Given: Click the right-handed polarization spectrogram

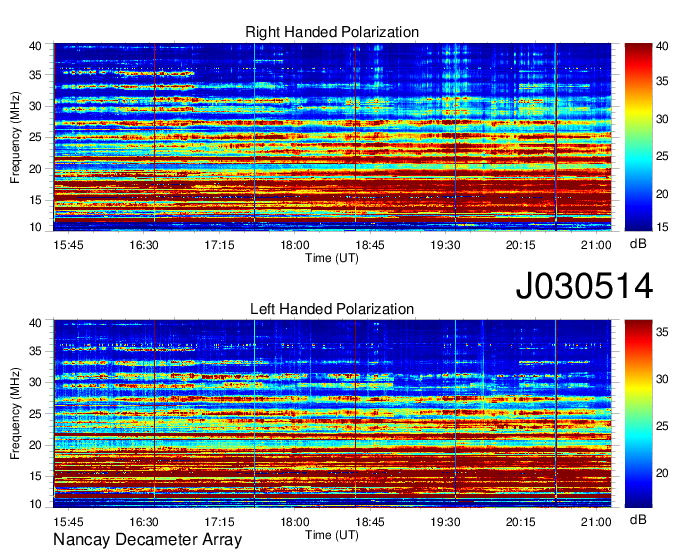Looking at the screenshot, I should [332, 137].
